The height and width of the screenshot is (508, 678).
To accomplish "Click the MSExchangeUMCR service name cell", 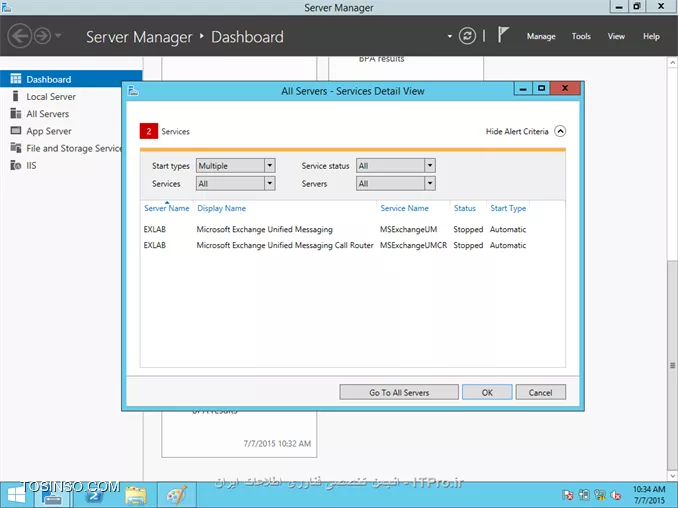I will click(x=413, y=245).
